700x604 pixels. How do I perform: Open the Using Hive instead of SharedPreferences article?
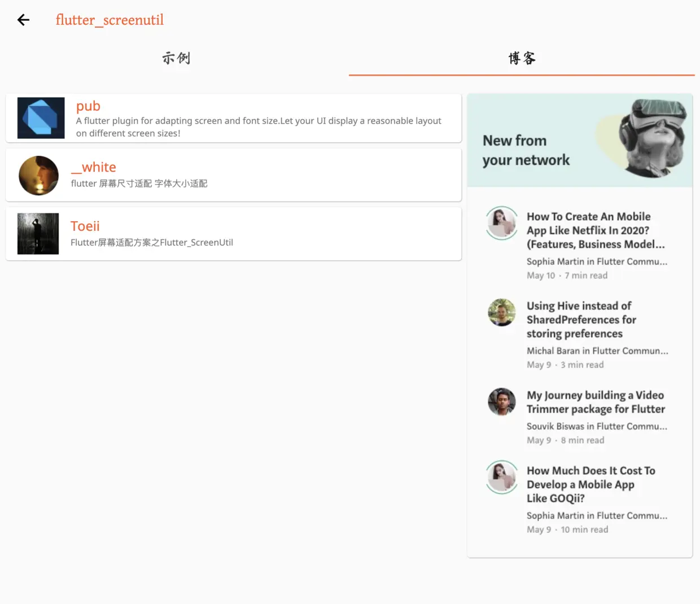click(581, 319)
